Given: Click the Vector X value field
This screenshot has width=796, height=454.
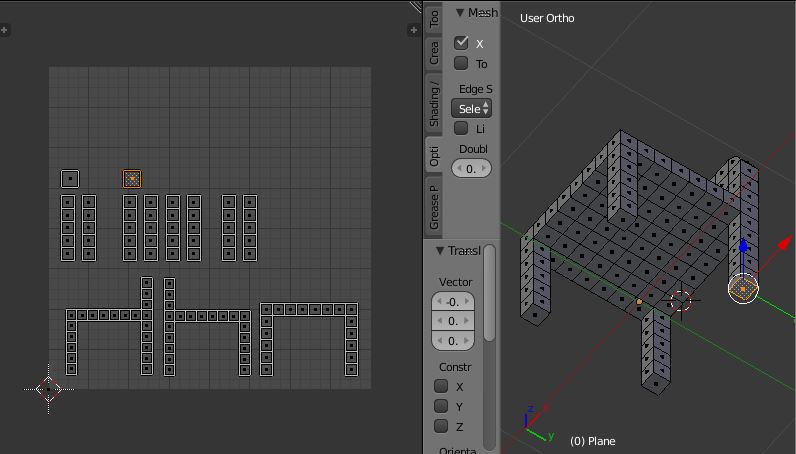Looking at the screenshot, I should tap(453, 302).
